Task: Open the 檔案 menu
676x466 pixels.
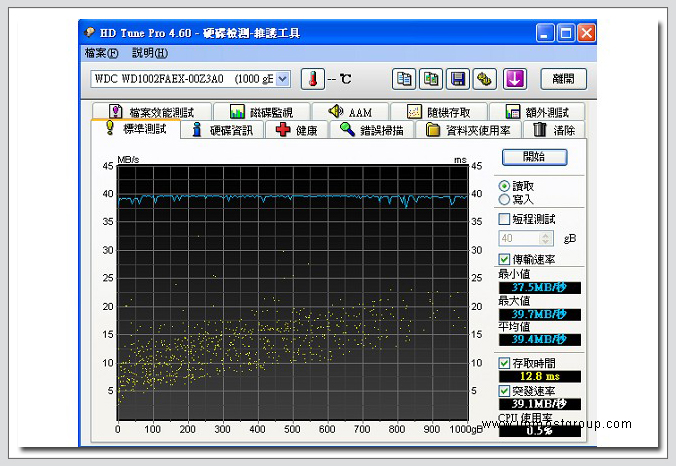Action: 101,53
